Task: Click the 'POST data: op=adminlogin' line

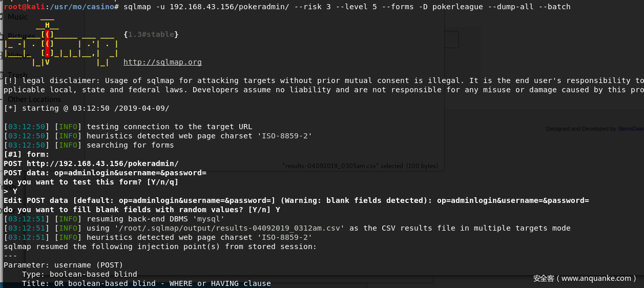Action: 105,173
